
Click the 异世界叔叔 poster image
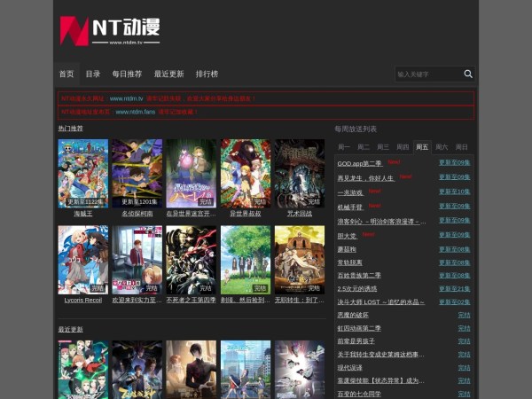(245, 173)
